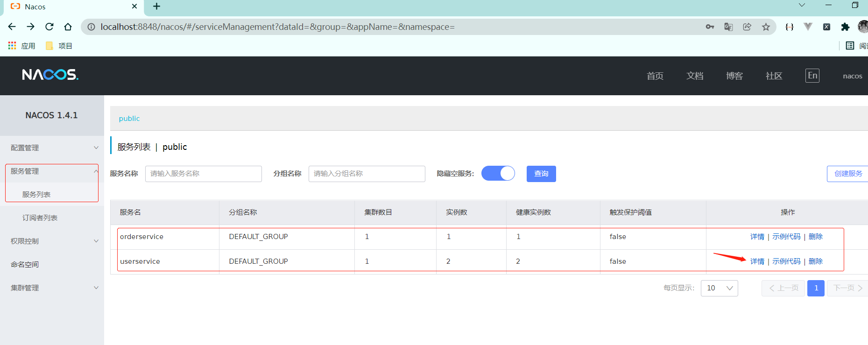Click DEFAULT_GROUP in the userservice row

pos(258,261)
